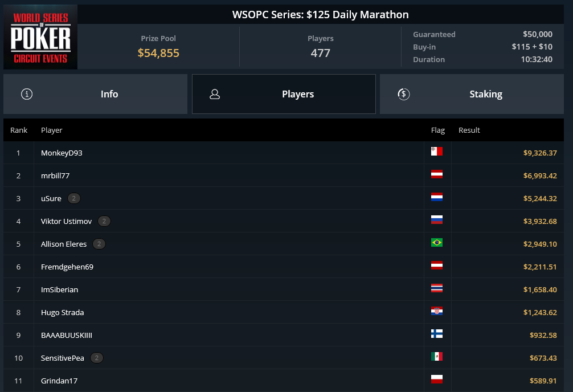Click the World Series of Poker logo

(x=40, y=37)
